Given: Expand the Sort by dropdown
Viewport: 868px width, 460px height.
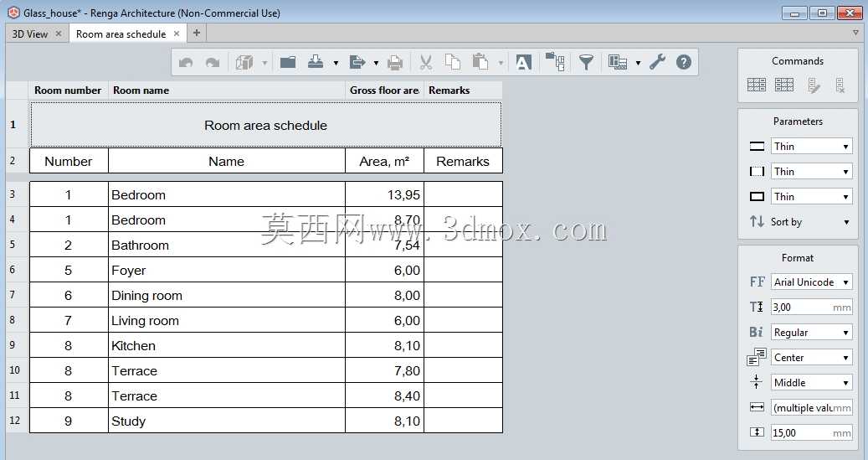Looking at the screenshot, I should pyautogui.click(x=846, y=222).
